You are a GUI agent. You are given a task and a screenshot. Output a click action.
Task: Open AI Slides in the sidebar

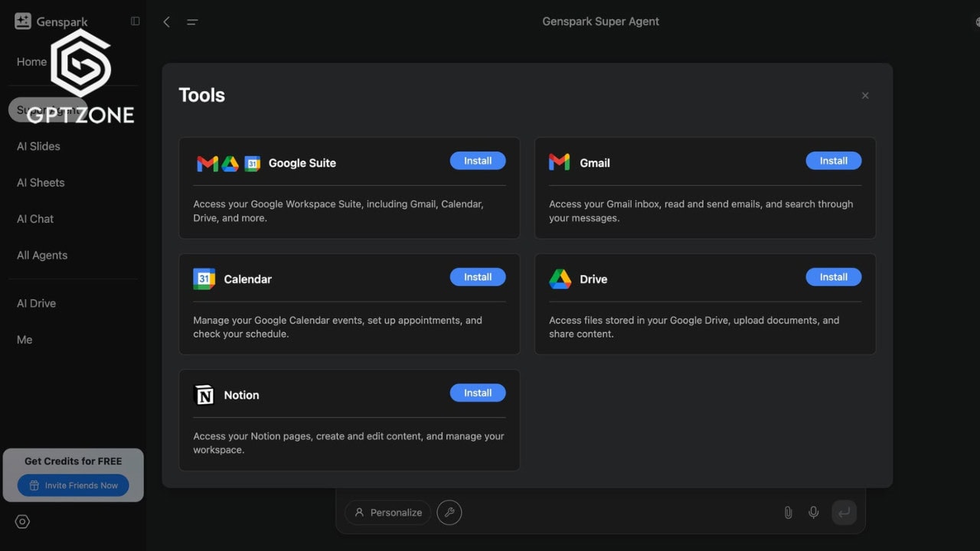38,146
